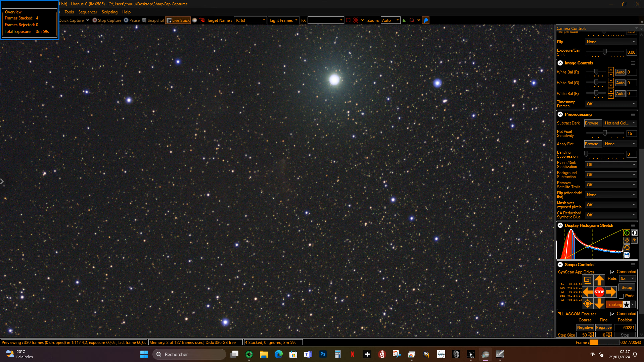Open Background Subtraction dropdown
Image resolution: width=644 pixels, height=362 pixels.
(x=611, y=175)
